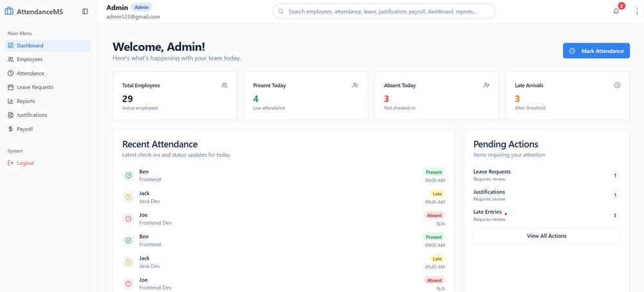The image size is (644, 292).
Task: Open the Dashboard menu item
Action: (x=48, y=46)
